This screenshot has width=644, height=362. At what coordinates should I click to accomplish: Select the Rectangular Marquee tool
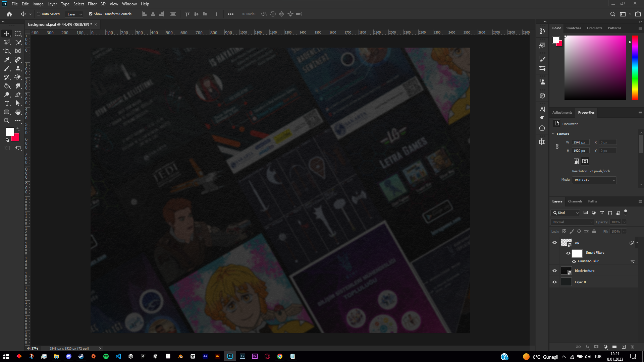pyautogui.click(x=18, y=34)
